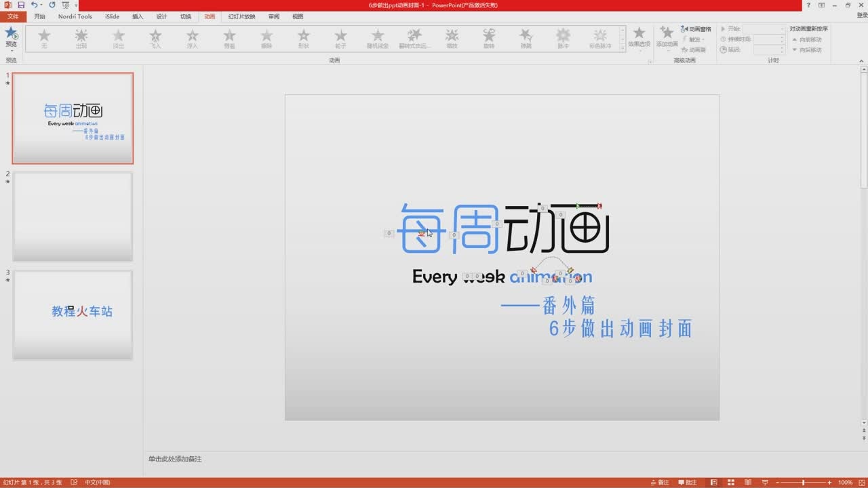Image resolution: width=868 pixels, height=488 pixels.
Task: Choose the 弹跳 animation effect
Action: coord(526,39)
